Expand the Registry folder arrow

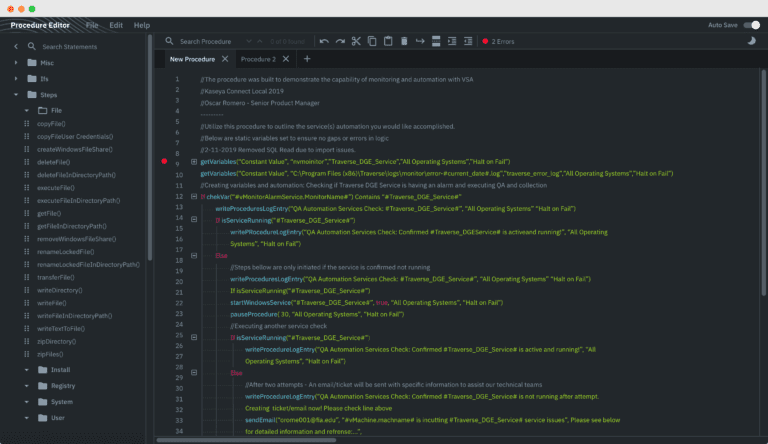26,386
